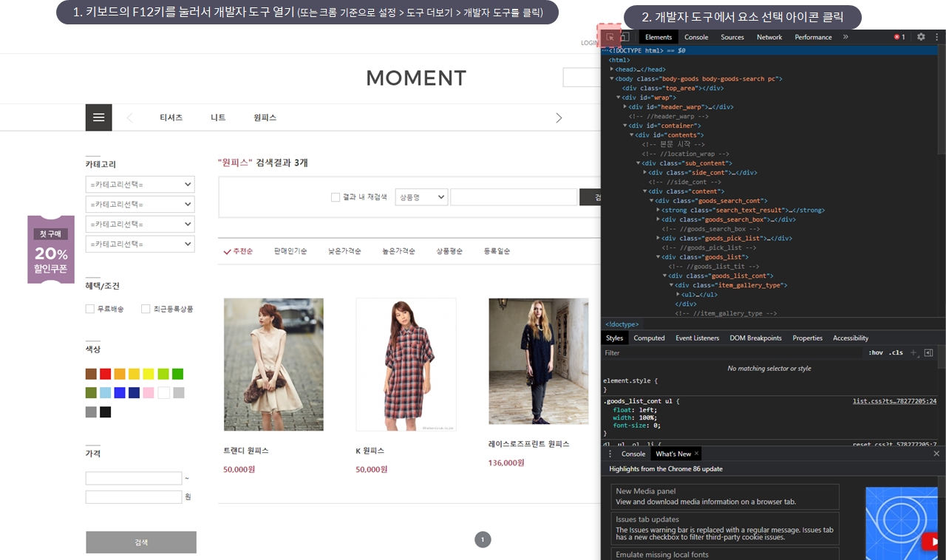Click the gray 검색 button under the price filter
This screenshot has width=946, height=560.
(x=141, y=542)
